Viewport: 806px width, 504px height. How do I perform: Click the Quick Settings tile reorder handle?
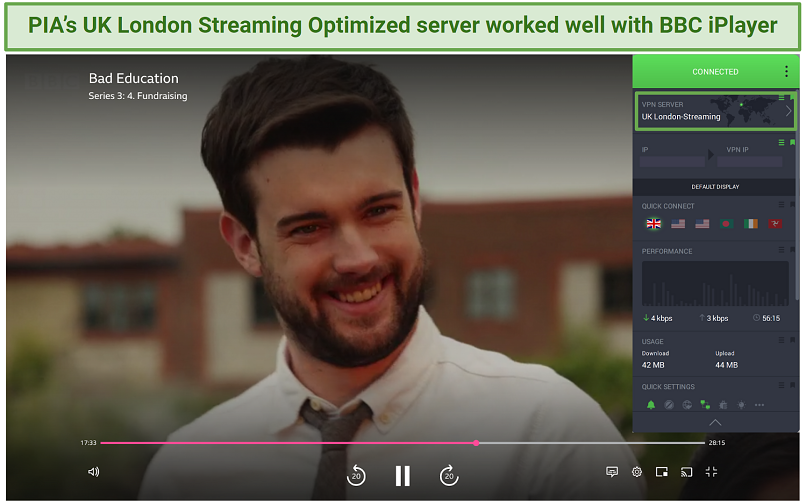(x=781, y=385)
